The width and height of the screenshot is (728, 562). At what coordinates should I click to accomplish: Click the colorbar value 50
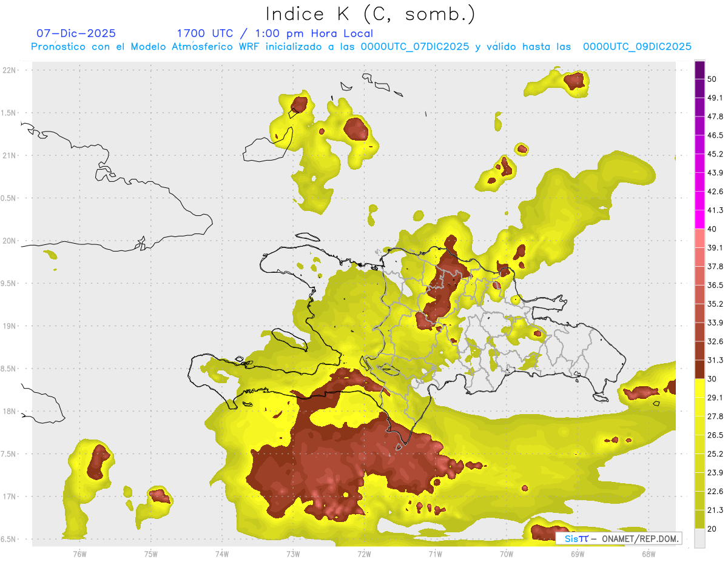(x=712, y=79)
